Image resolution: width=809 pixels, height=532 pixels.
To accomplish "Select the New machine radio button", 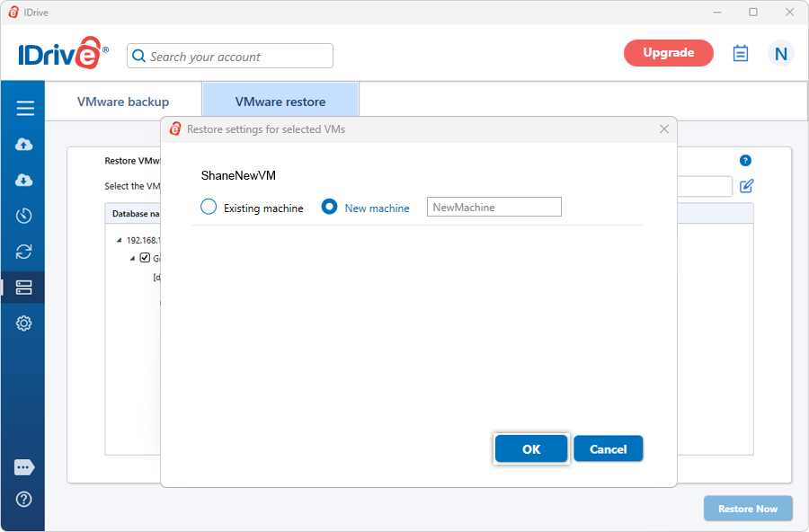I will 329,207.
